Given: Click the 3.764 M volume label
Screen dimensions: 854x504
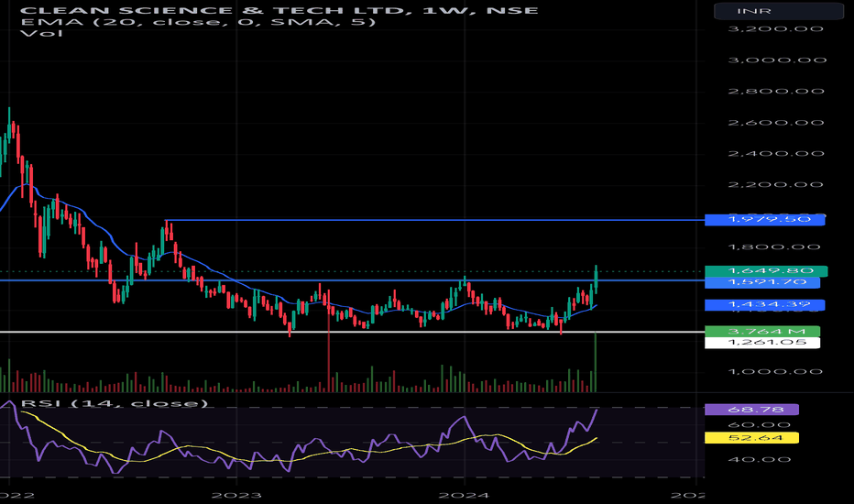Looking at the screenshot, I should coord(762,332).
